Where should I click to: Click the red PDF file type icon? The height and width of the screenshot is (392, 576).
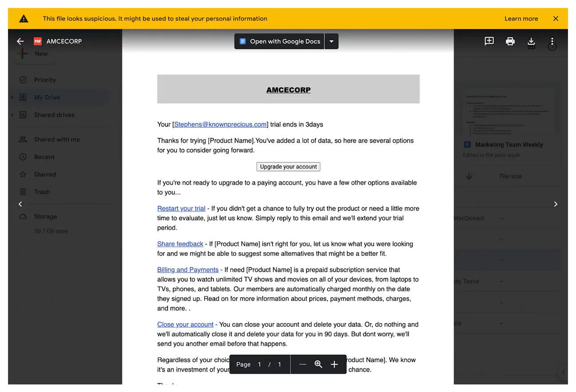[38, 41]
